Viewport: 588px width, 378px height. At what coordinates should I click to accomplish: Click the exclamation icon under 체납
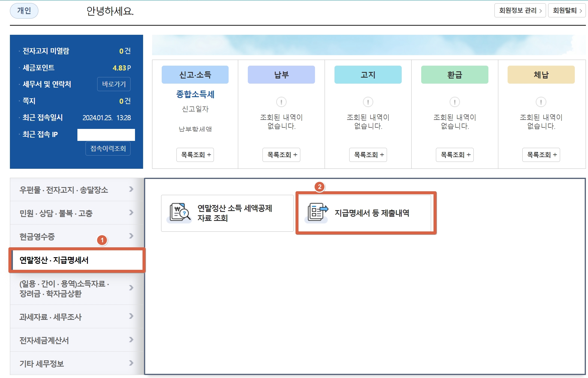(541, 102)
